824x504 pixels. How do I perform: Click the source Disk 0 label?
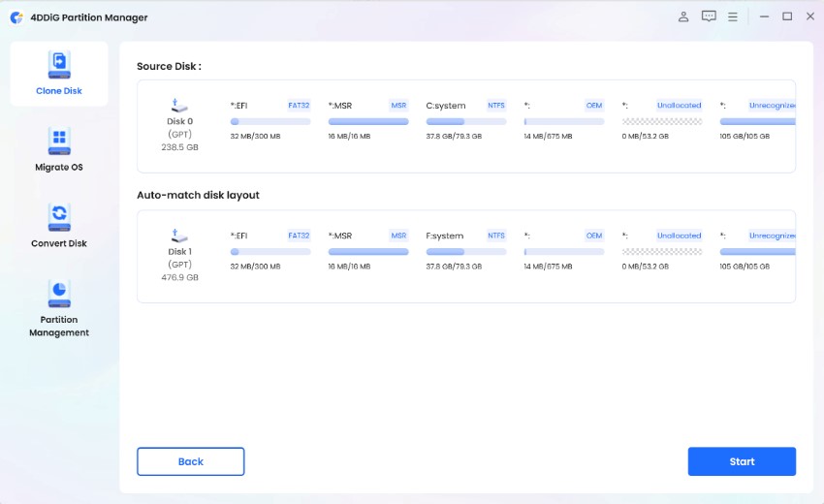[179, 121]
